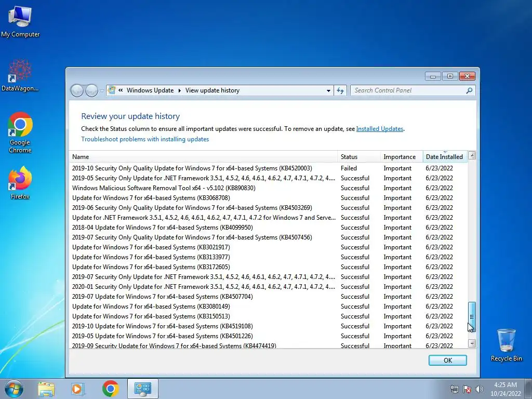The image size is (532, 399).
Task: Expand arrow after Windows Update breadcrumb
Action: 179,90
